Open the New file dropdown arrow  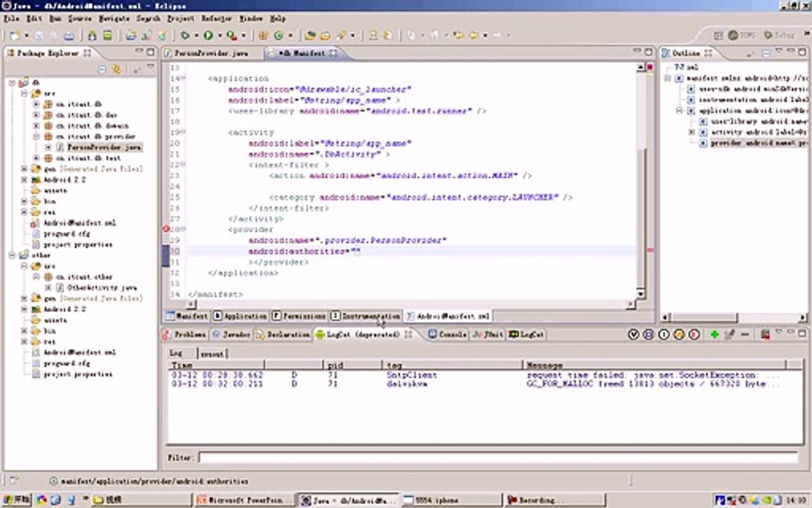pyautogui.click(x=26, y=35)
